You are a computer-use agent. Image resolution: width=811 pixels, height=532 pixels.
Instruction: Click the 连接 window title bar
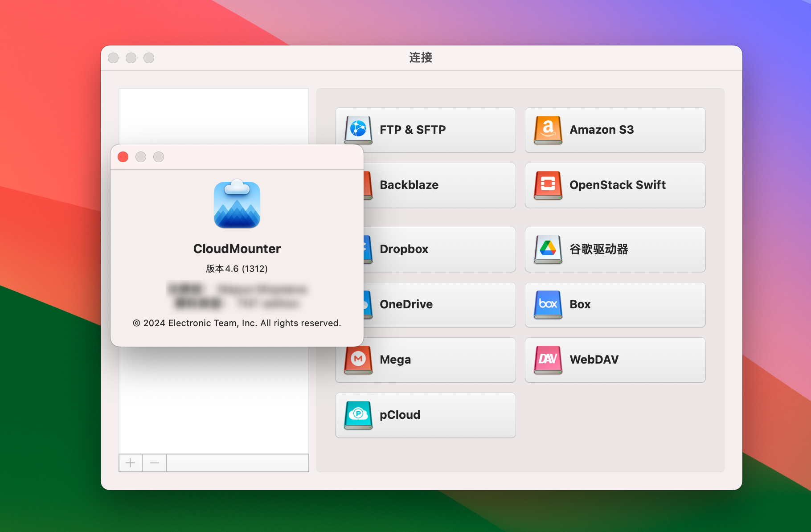pos(419,57)
